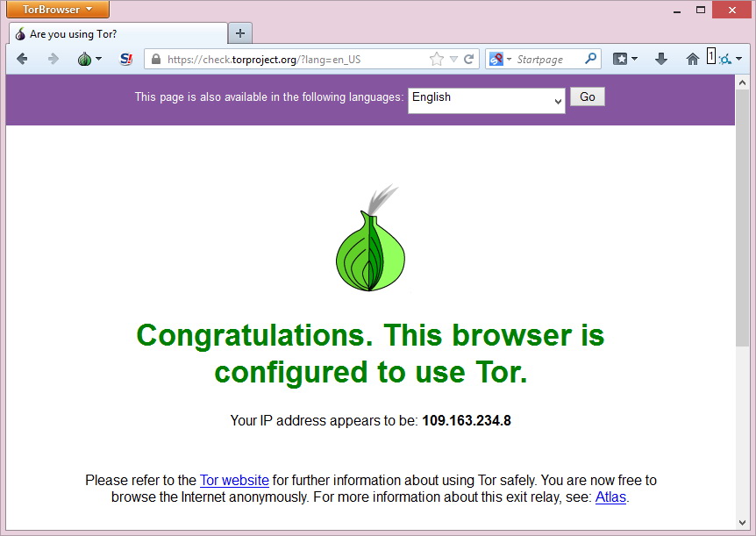The image size is (756, 536).
Task: Bookmark this page with the star icon
Action: pyautogui.click(x=437, y=60)
